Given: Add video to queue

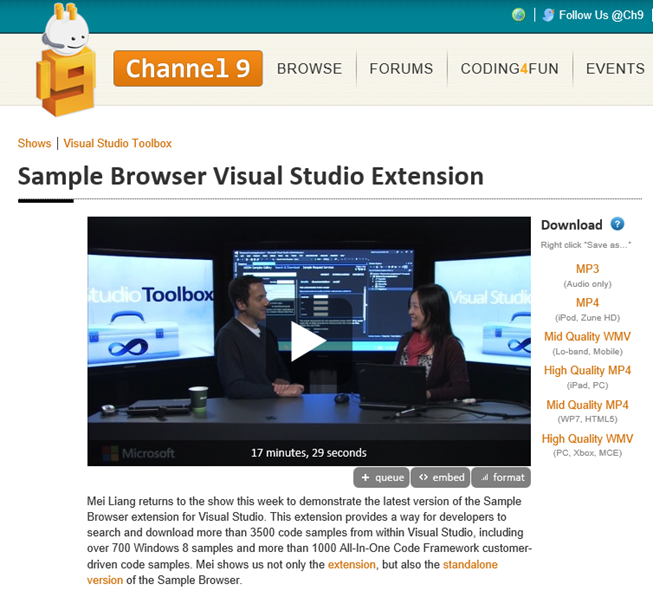Looking at the screenshot, I should 381,478.
